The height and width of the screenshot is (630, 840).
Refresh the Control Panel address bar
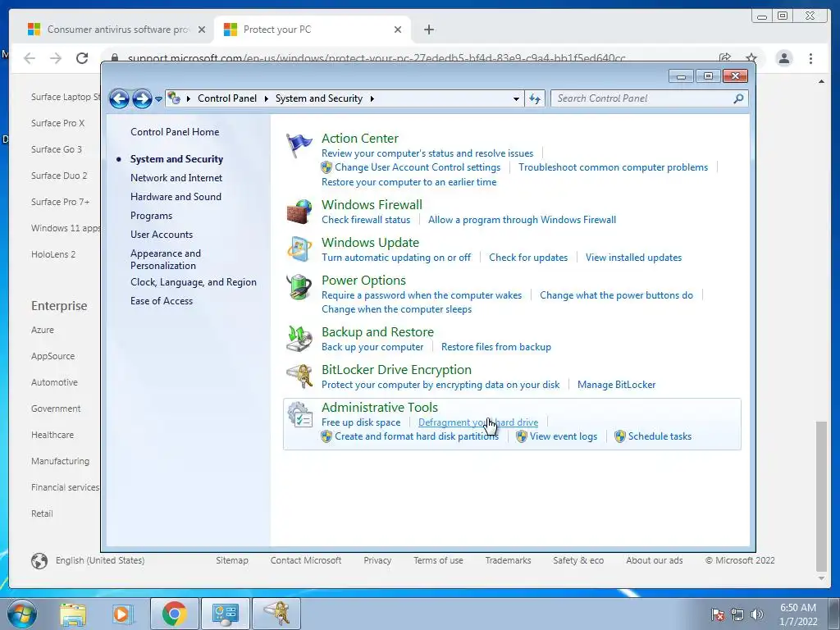(535, 98)
